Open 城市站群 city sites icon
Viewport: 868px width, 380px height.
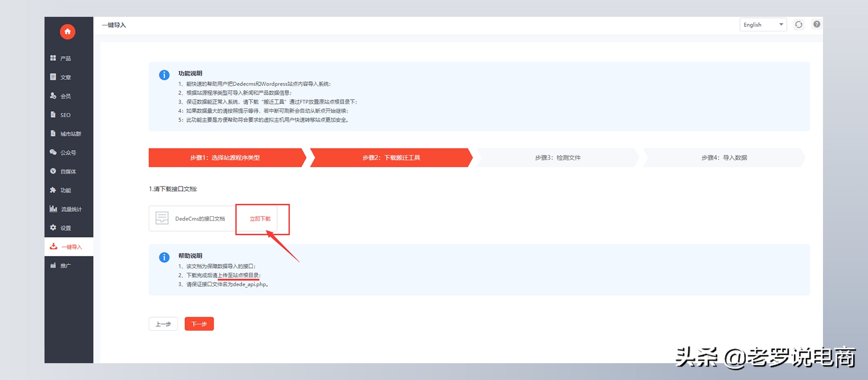pos(53,133)
